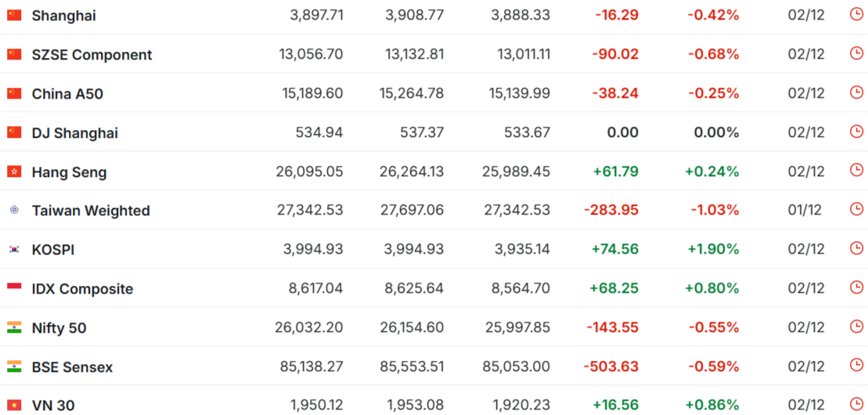This screenshot has height=415, width=868.
Task: Click the Hong Kong flag beside Hang Seng
Action: click(x=14, y=171)
